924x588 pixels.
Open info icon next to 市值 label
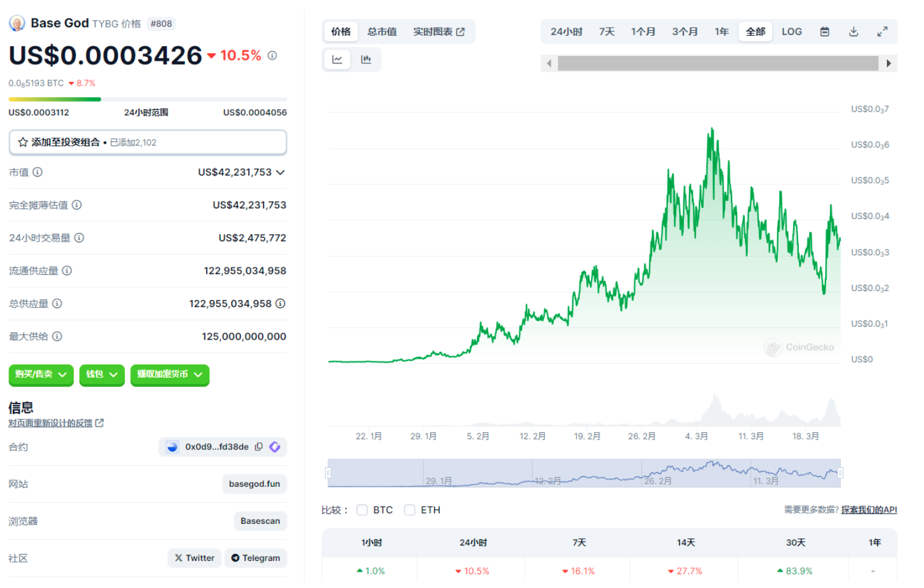38,172
